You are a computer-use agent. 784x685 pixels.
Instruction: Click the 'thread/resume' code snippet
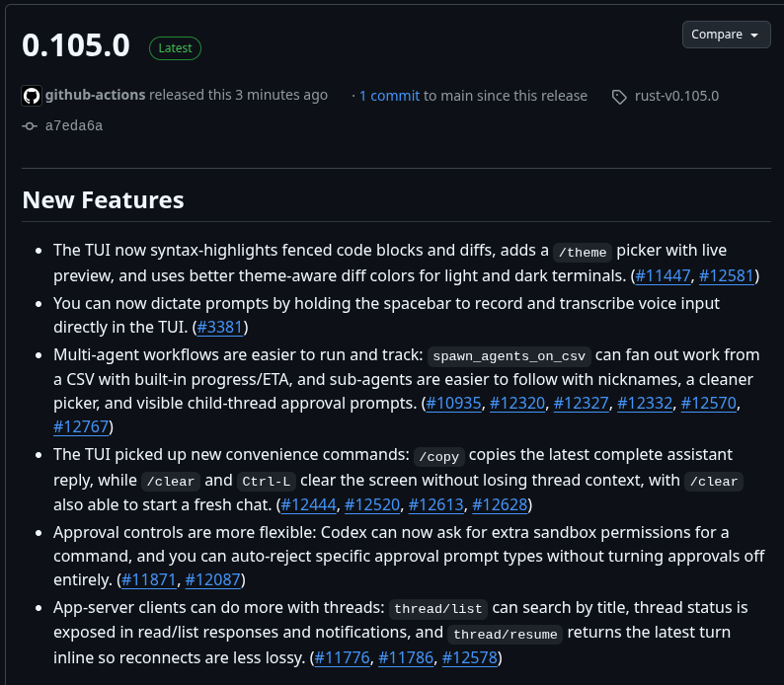click(x=505, y=635)
